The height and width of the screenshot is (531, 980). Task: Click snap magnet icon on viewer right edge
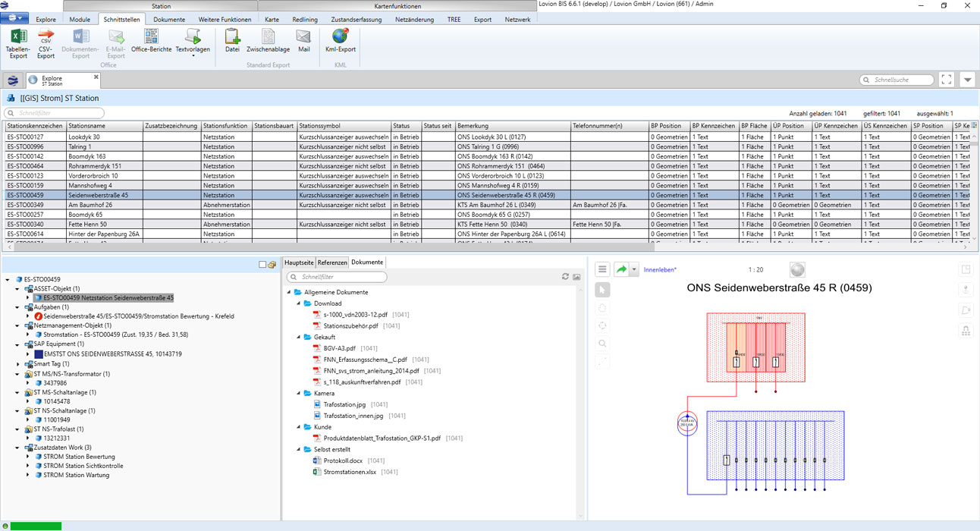pos(966,331)
